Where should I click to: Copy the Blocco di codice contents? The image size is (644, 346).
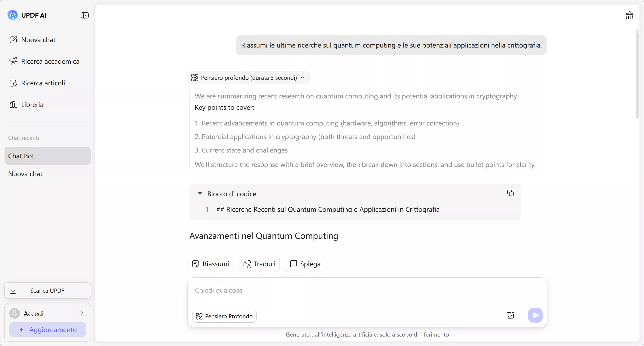tap(510, 193)
